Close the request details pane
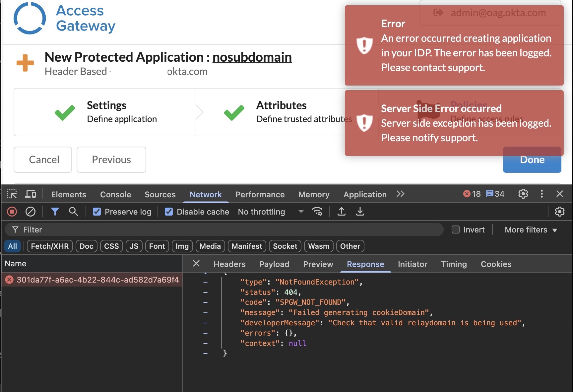Image resolution: width=573 pixels, height=392 pixels. point(196,264)
